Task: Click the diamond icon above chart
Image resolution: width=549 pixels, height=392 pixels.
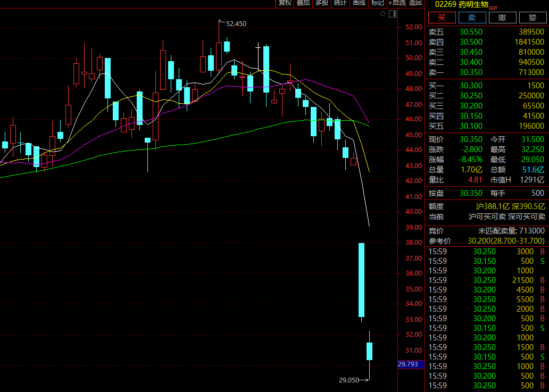Action: [x=382, y=14]
